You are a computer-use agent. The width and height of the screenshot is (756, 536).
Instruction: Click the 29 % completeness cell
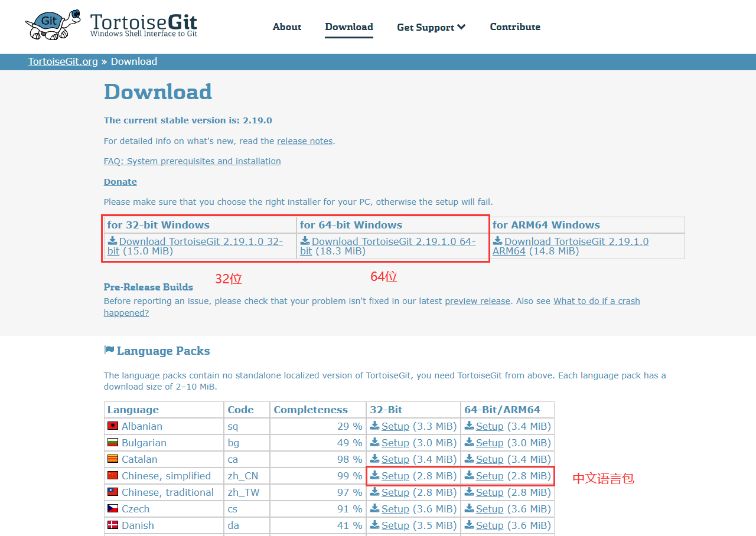point(318,426)
